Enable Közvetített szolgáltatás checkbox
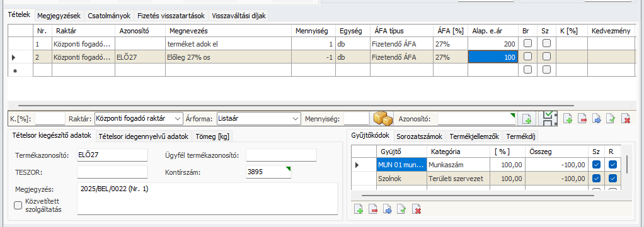The image size is (644, 227). pyautogui.click(x=18, y=206)
